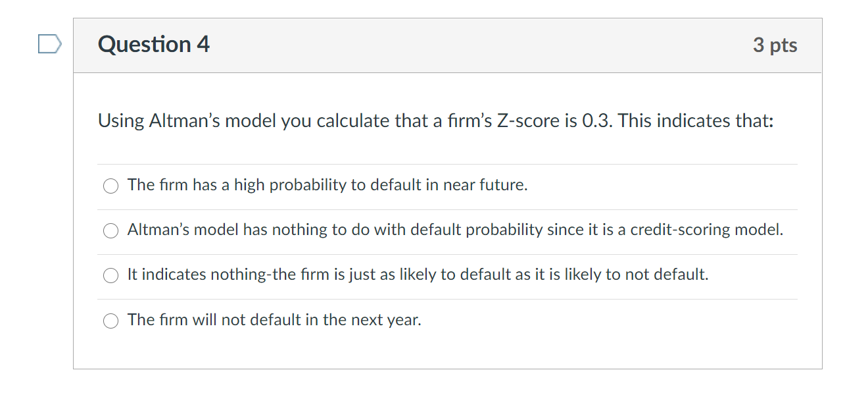868x397 pixels.
Task: Click the Question 4 header title
Action: (153, 45)
